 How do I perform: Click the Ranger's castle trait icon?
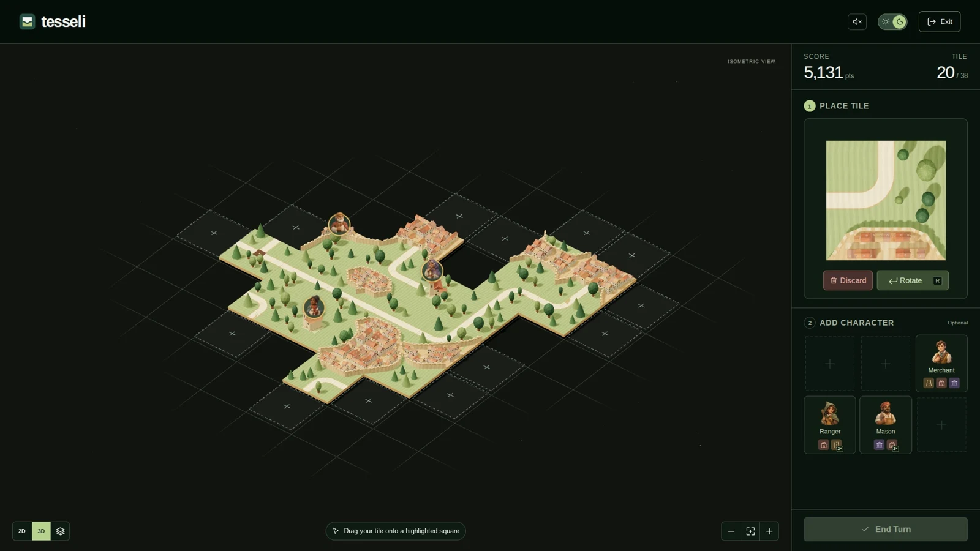point(824,445)
